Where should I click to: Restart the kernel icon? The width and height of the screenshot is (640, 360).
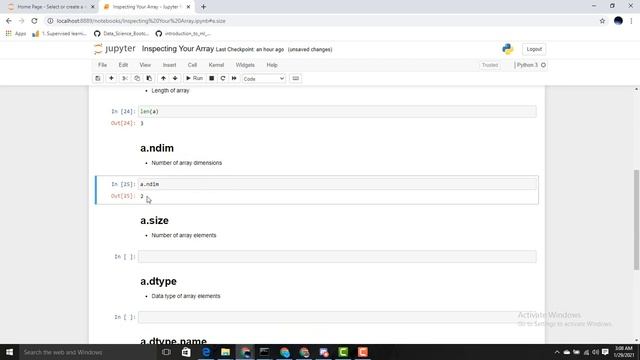point(223,78)
